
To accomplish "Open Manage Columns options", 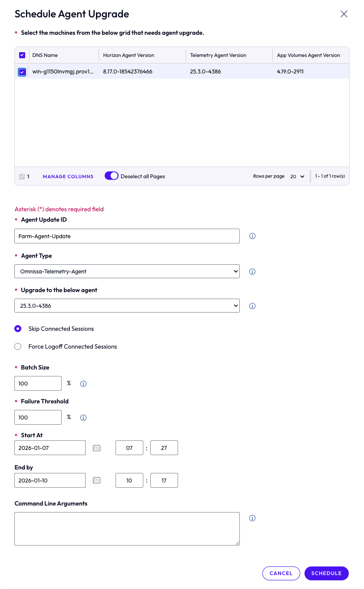I will (68, 176).
